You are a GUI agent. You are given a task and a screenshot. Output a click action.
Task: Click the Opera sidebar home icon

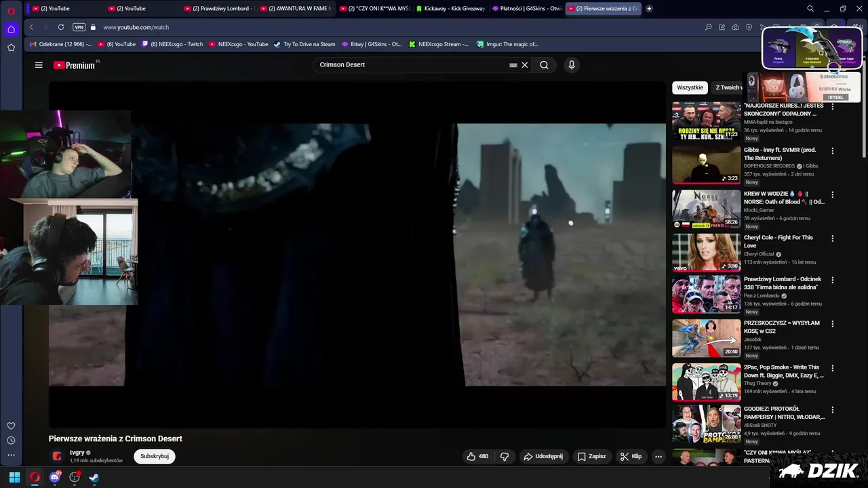(11, 29)
